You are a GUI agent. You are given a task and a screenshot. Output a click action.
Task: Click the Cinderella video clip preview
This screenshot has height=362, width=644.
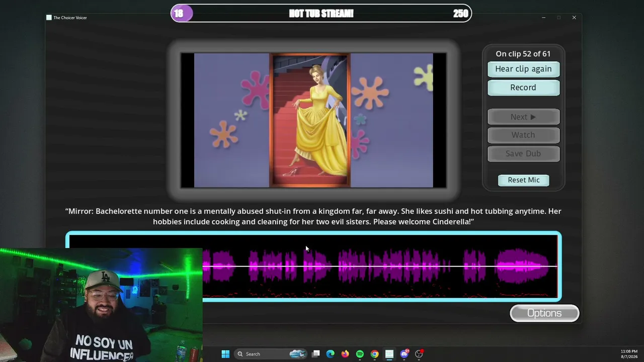pos(313,120)
